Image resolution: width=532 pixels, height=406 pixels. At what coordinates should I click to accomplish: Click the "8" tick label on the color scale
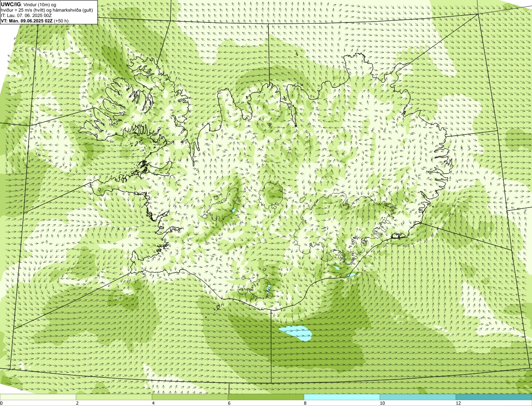(x=305, y=403)
